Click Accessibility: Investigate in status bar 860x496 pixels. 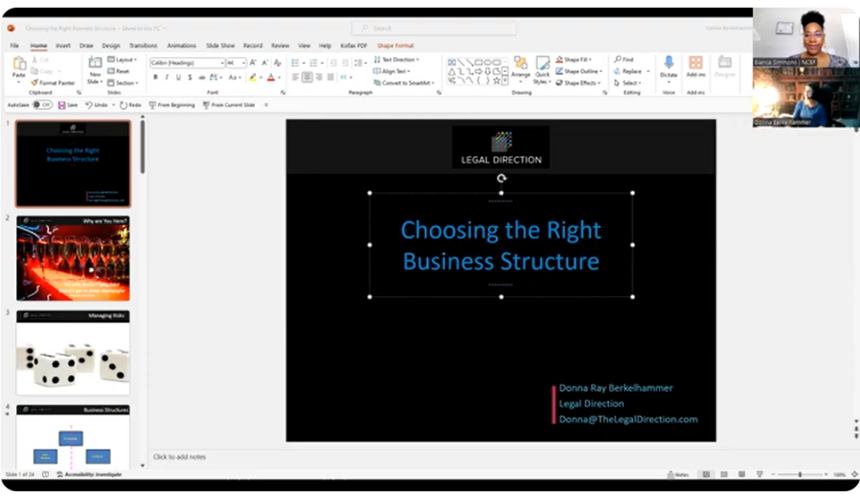point(89,475)
